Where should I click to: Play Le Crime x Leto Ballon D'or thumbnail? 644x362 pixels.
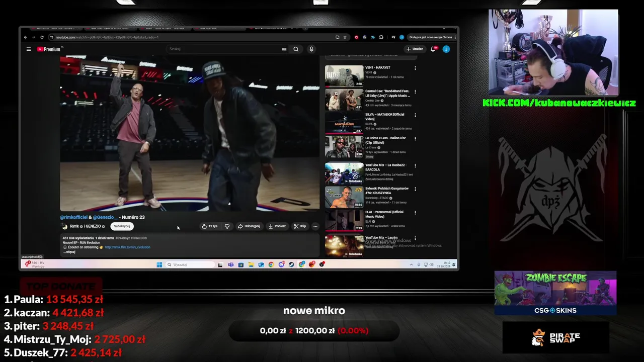click(344, 147)
